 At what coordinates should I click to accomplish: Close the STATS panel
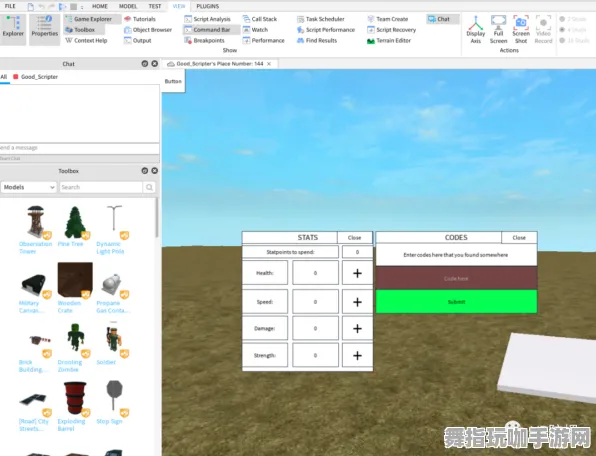click(355, 238)
